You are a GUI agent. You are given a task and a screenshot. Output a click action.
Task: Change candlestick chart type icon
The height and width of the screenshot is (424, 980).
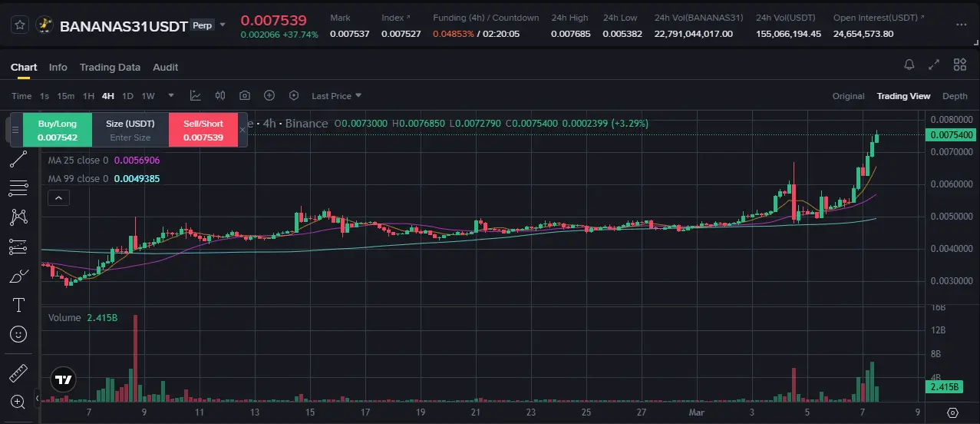pos(220,96)
